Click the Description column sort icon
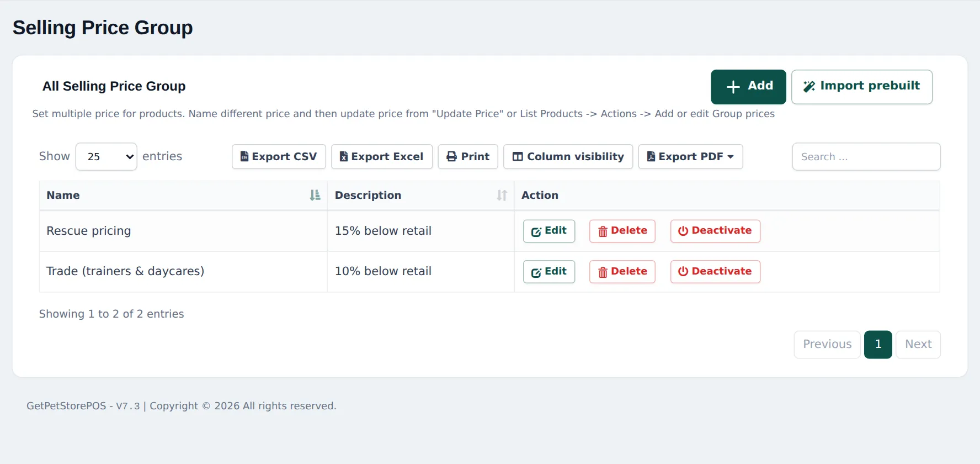This screenshot has height=464, width=980. (502, 196)
